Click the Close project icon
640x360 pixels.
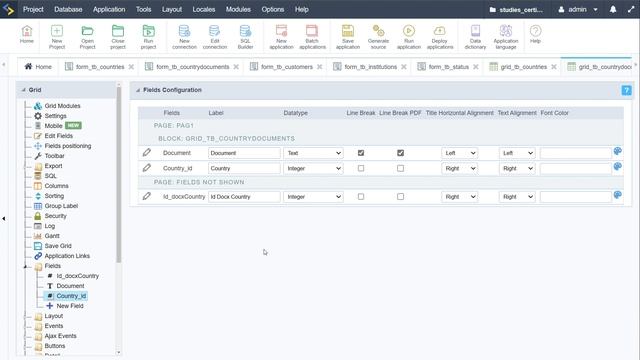point(118,37)
